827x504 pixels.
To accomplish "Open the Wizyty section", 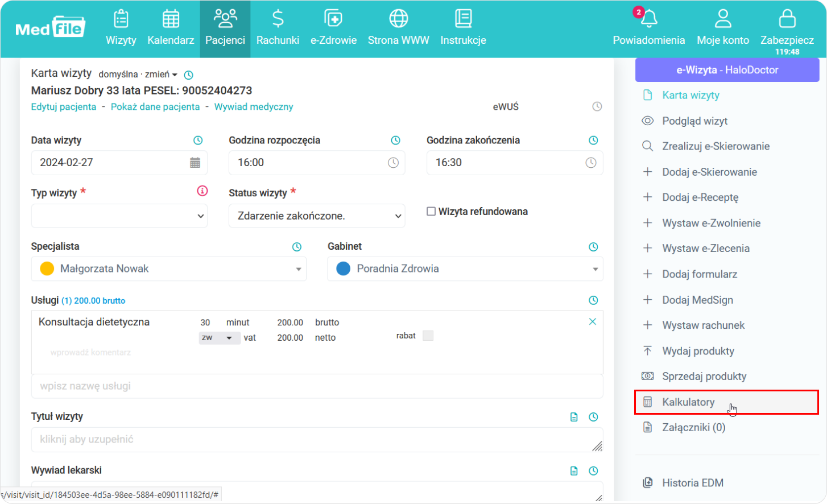I will coord(121,28).
